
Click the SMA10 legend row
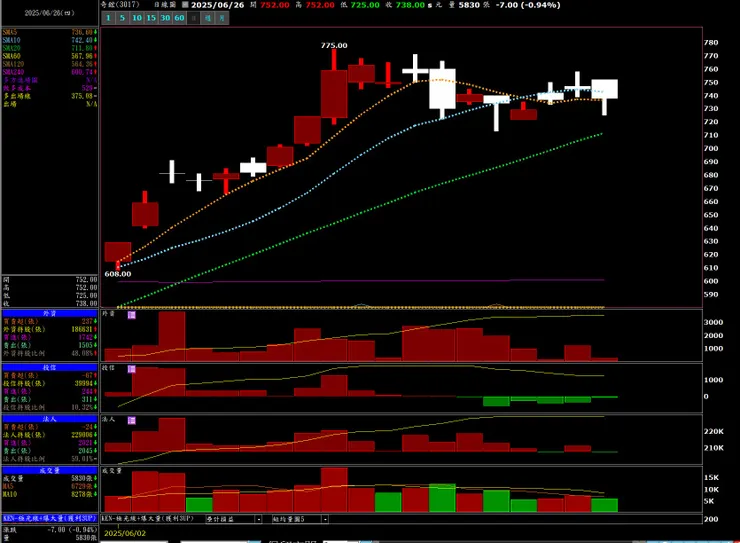pos(50,40)
